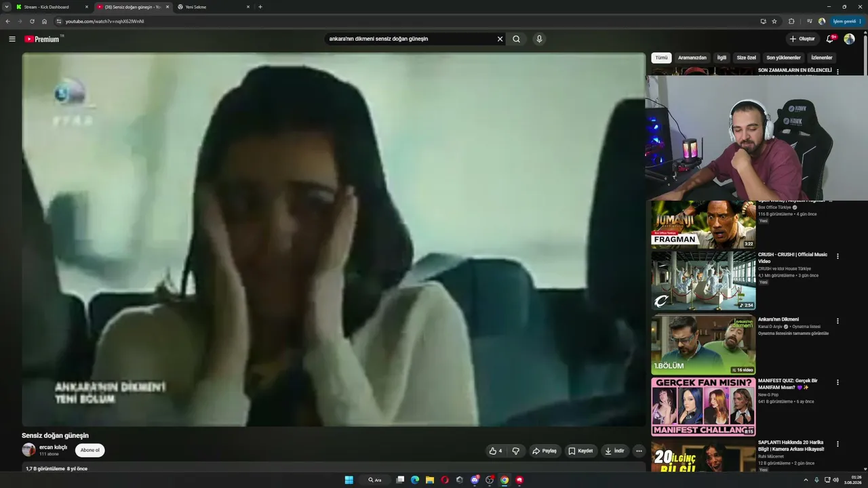Open the taskbar clock and date

(853, 480)
